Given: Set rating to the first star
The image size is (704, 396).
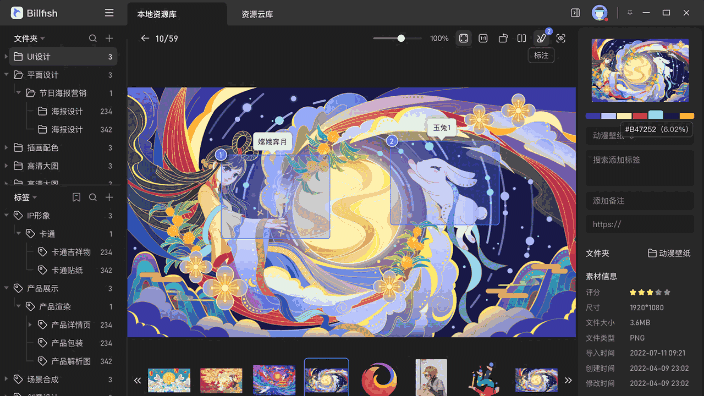Looking at the screenshot, I should 633,292.
